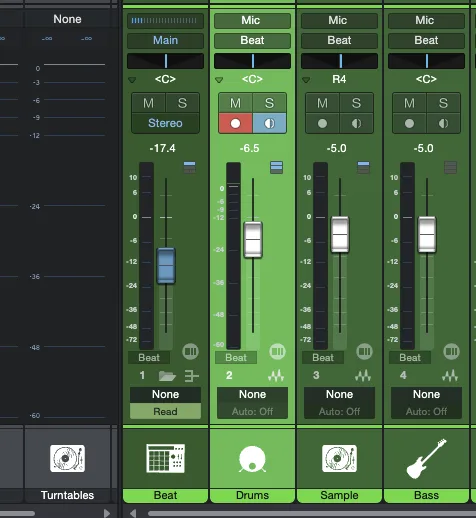
Task: Click the Bass guitar channel icon
Action: [426, 459]
